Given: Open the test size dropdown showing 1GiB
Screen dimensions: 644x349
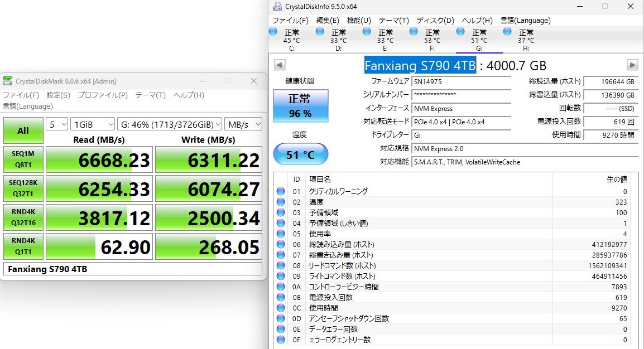Looking at the screenshot, I should coord(93,124).
